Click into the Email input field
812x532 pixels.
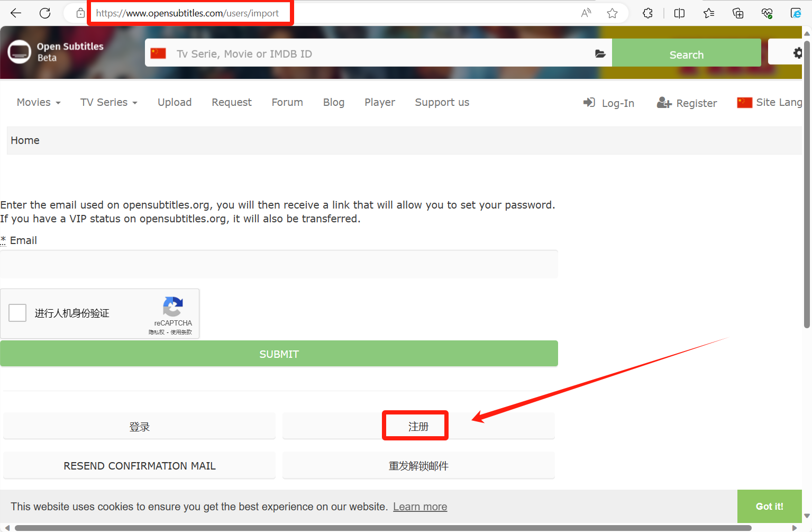pyautogui.click(x=279, y=264)
